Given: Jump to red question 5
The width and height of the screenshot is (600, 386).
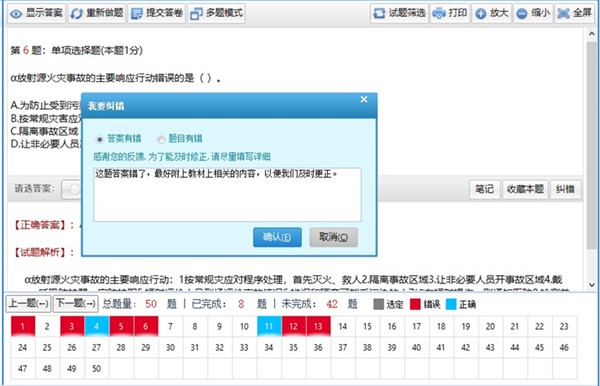Looking at the screenshot, I should pos(121,326).
